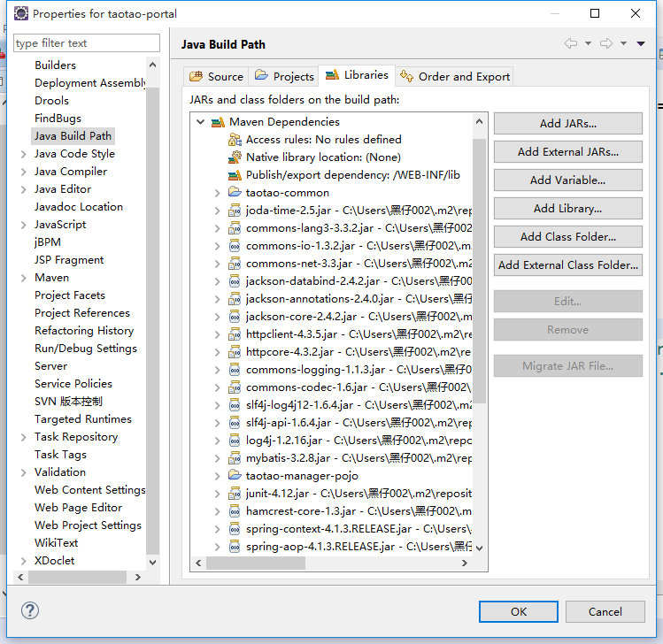Select Project Facets in sidebar
The width and height of the screenshot is (663, 644).
coord(70,295)
